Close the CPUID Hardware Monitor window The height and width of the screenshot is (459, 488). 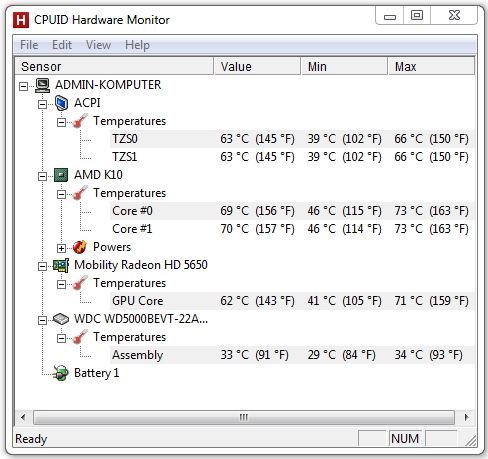454,16
